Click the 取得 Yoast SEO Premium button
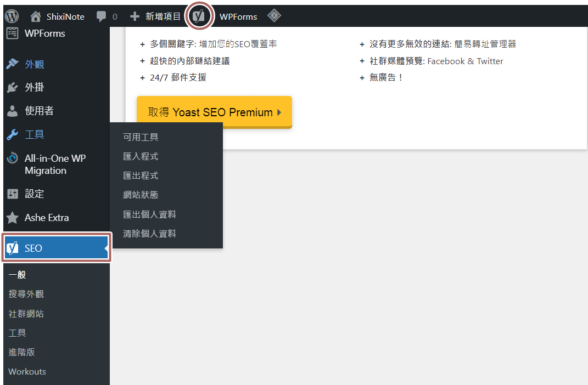Screen dimensions: 588x385 coord(214,111)
